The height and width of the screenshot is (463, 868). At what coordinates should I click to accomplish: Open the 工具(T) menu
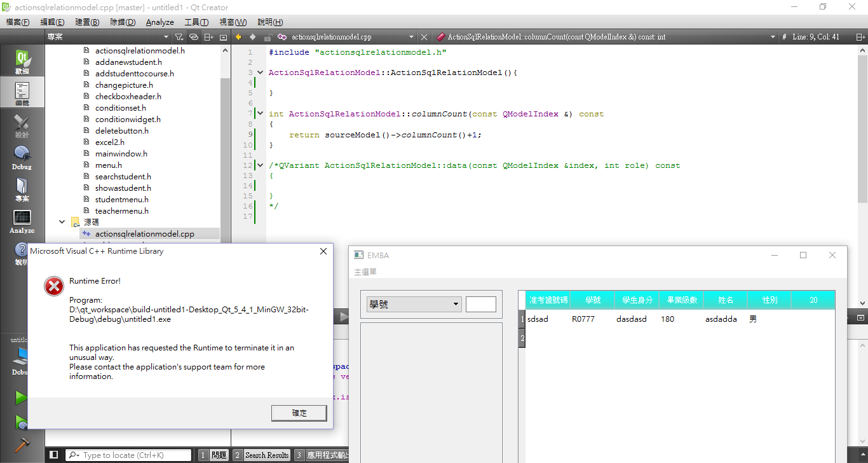point(196,22)
